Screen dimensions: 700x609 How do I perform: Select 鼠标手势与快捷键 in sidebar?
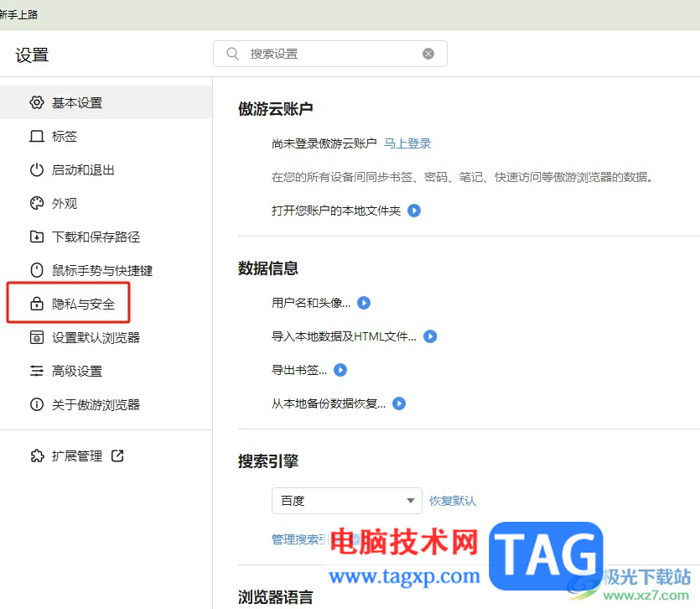pyautogui.click(x=106, y=270)
